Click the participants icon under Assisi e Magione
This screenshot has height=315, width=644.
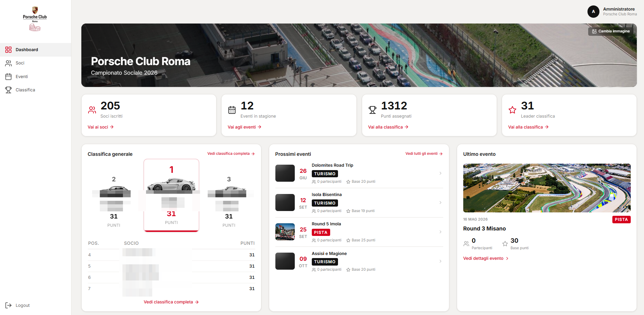tap(314, 270)
